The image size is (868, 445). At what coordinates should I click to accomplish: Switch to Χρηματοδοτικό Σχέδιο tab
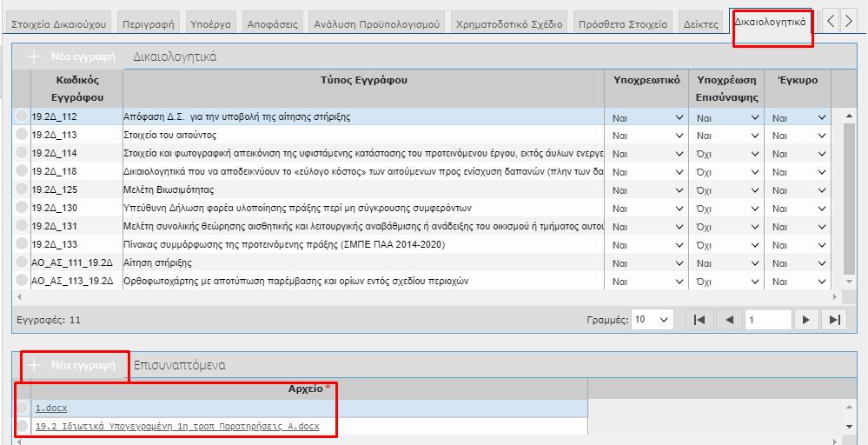(509, 23)
